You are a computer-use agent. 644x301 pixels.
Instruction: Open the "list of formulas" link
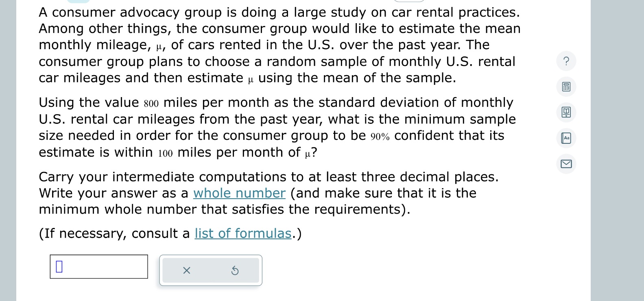(243, 234)
